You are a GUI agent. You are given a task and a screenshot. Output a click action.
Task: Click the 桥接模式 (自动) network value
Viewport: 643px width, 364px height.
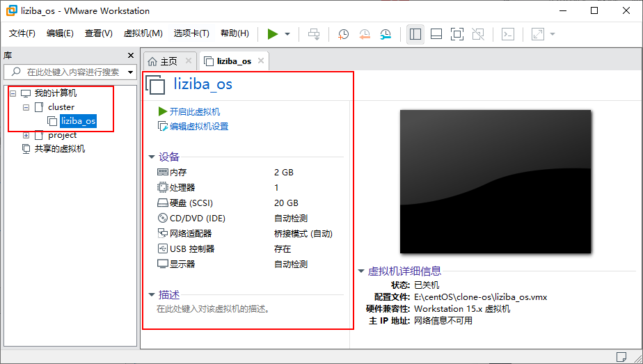(303, 234)
